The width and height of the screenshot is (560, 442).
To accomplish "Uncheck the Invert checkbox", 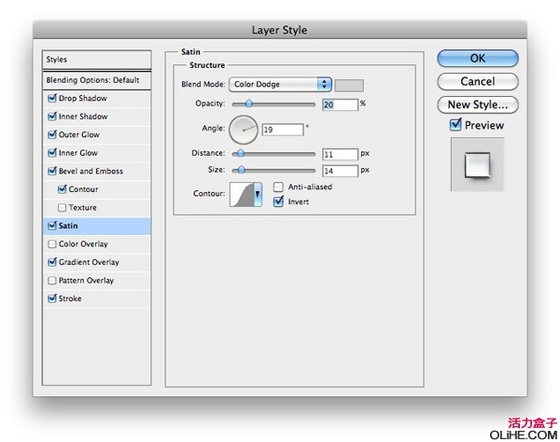I will click(278, 202).
